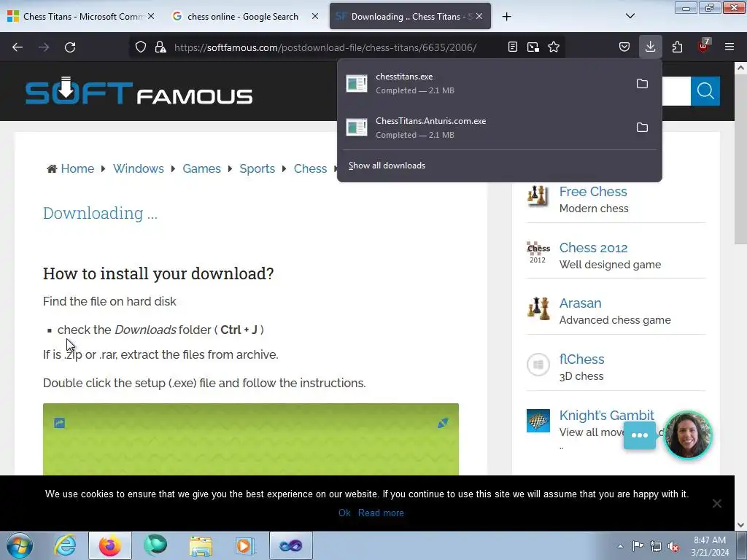Screen dimensions: 747x560
Task: Click the muted volume tray icon
Action: [673, 546]
